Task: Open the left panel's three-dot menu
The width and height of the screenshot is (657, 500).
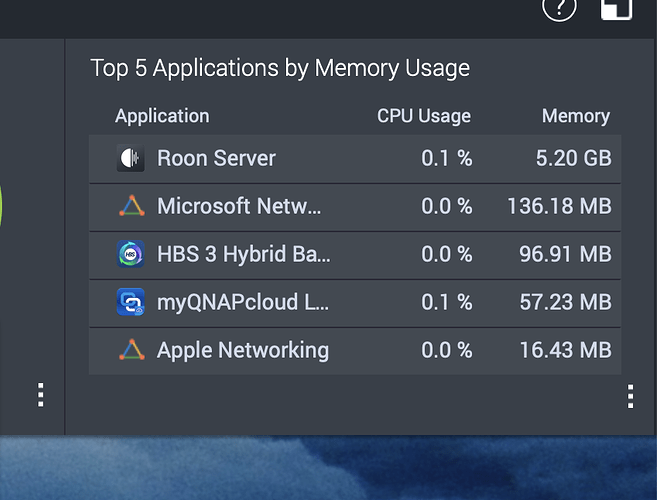Action: coord(41,394)
